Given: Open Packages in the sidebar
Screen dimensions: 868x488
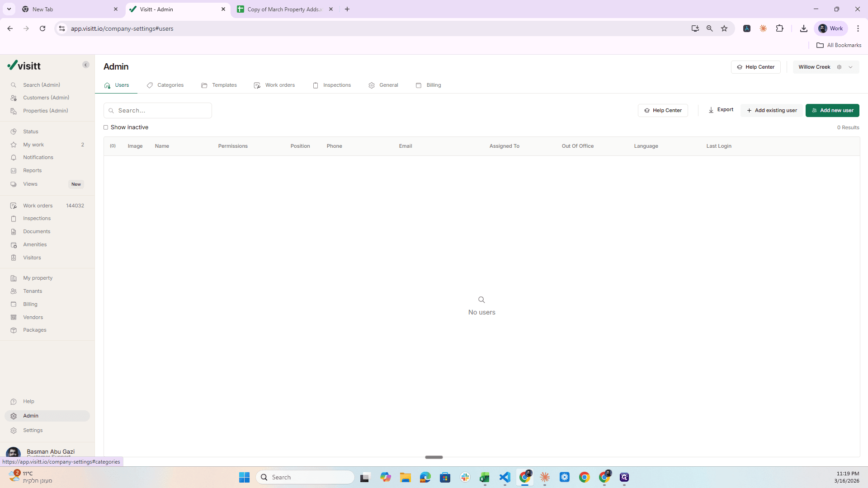Looking at the screenshot, I should 35,330.
